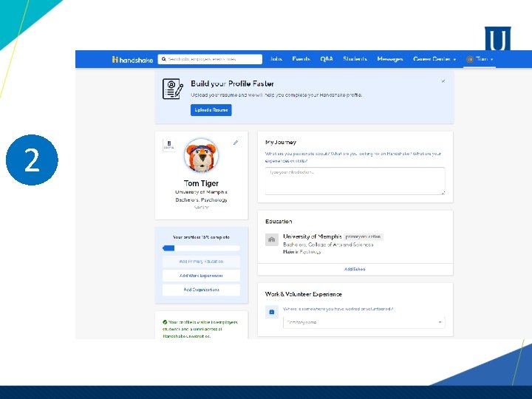Click the University of Memphis building icon
The image size is (532, 399).
(x=272, y=239)
